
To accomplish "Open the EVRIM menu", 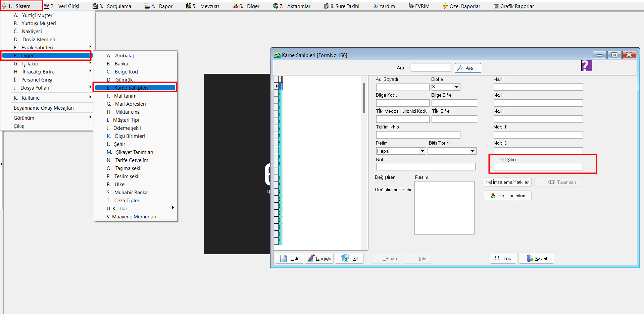I will [418, 6].
